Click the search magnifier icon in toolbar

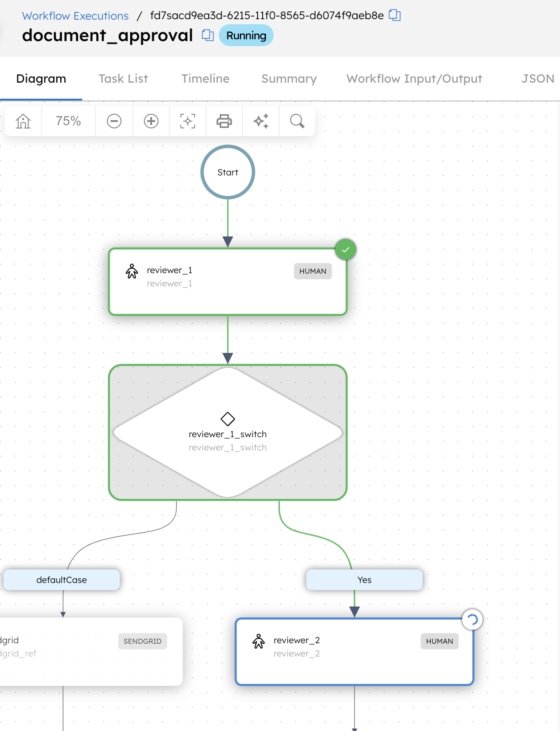coord(297,121)
